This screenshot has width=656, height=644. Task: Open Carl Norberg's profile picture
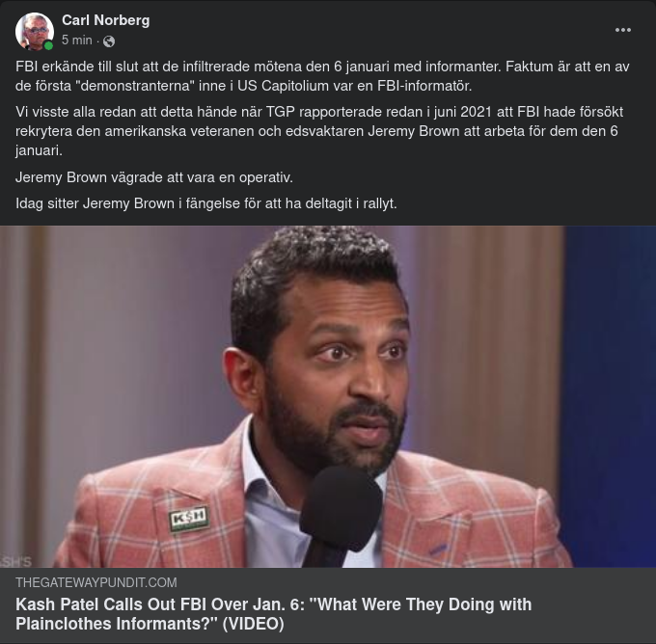(x=34, y=31)
